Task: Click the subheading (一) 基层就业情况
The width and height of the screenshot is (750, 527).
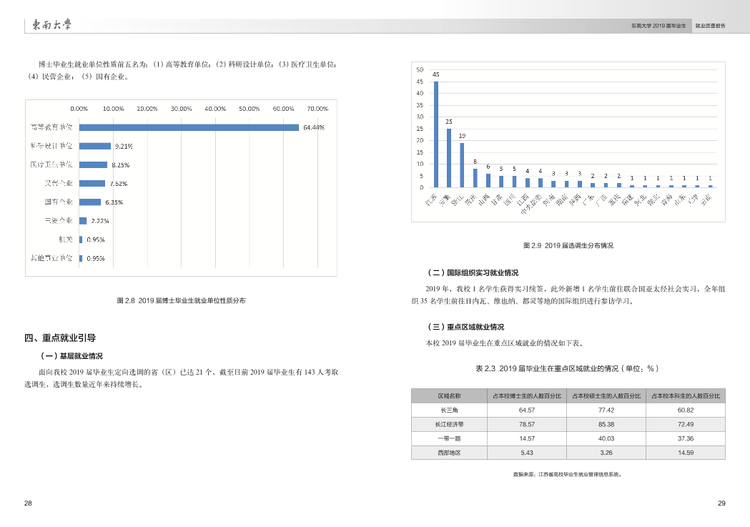Action: 72,356
